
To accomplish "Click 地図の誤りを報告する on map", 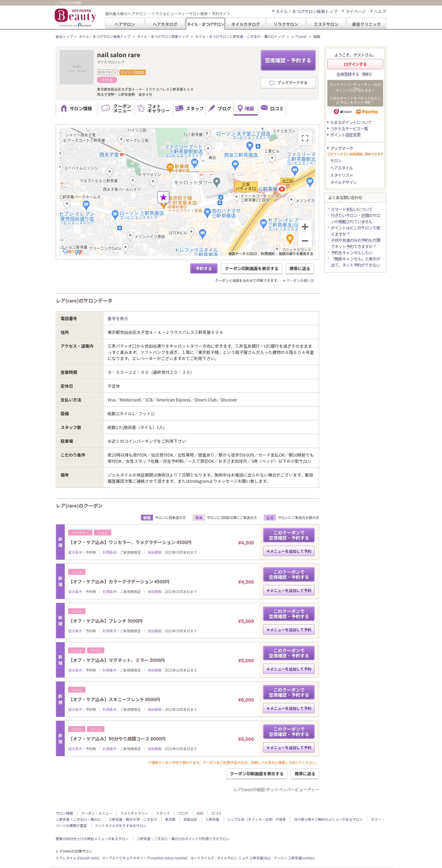I will 296,254.
